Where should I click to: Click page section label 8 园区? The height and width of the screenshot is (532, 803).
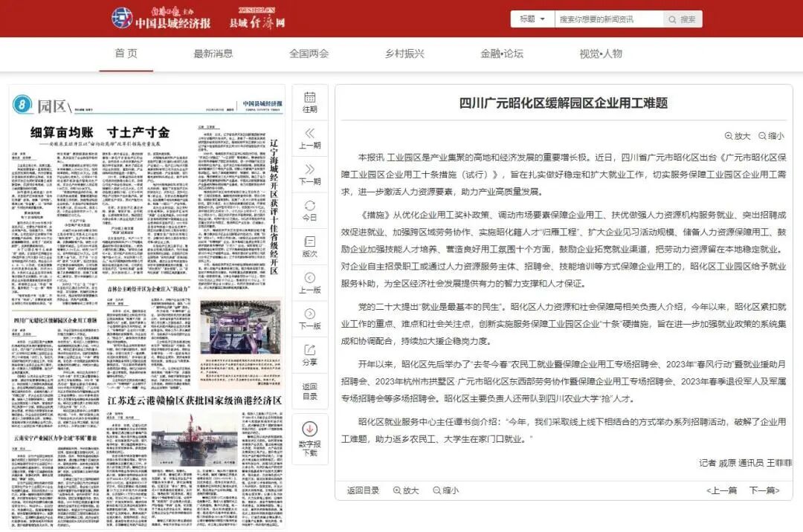pos(42,106)
